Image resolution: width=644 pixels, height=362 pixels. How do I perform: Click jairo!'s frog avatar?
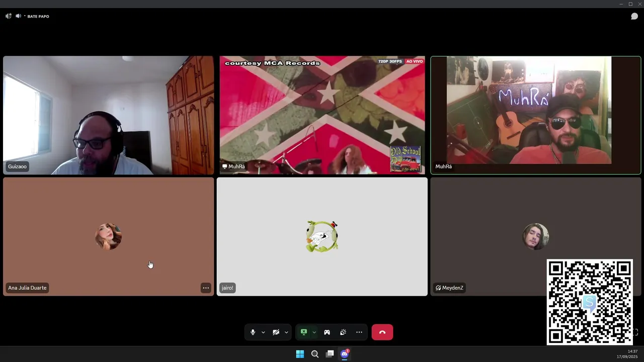322,236
